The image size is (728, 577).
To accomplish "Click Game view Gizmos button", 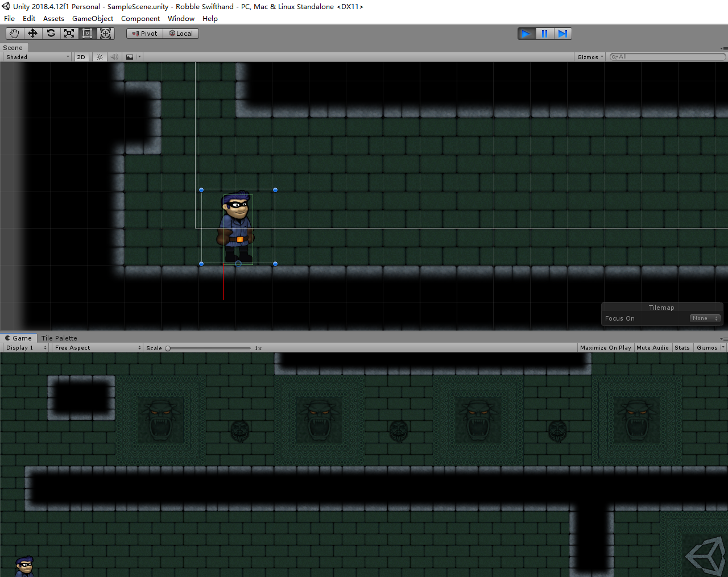I will pos(707,347).
